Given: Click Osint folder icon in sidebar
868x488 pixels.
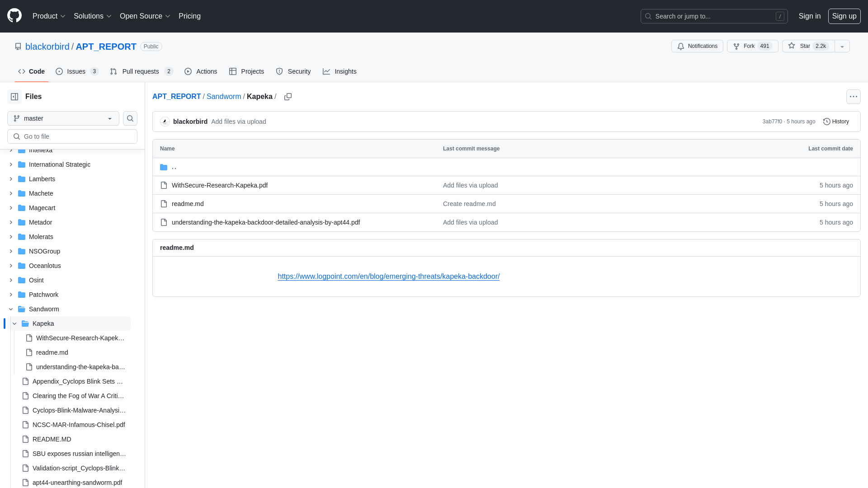Looking at the screenshot, I should (x=22, y=280).
